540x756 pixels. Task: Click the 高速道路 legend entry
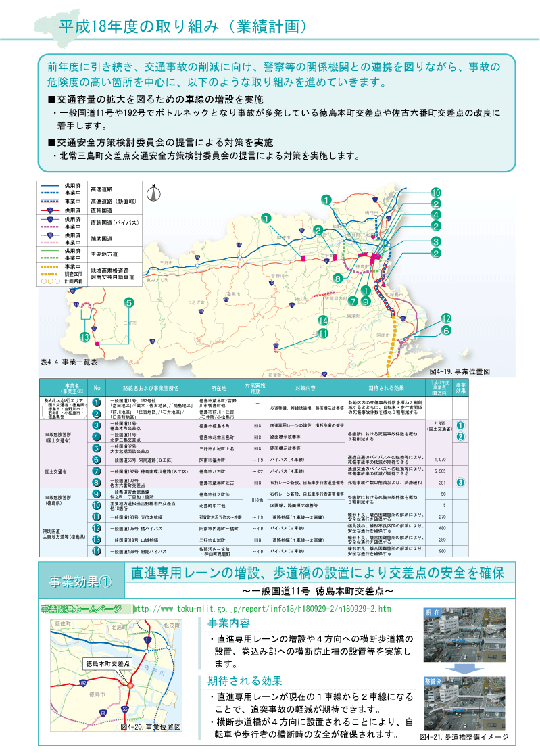pyautogui.click(x=101, y=189)
